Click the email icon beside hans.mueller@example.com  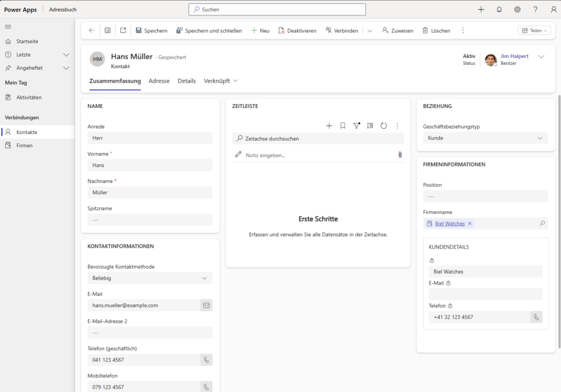[x=206, y=305]
